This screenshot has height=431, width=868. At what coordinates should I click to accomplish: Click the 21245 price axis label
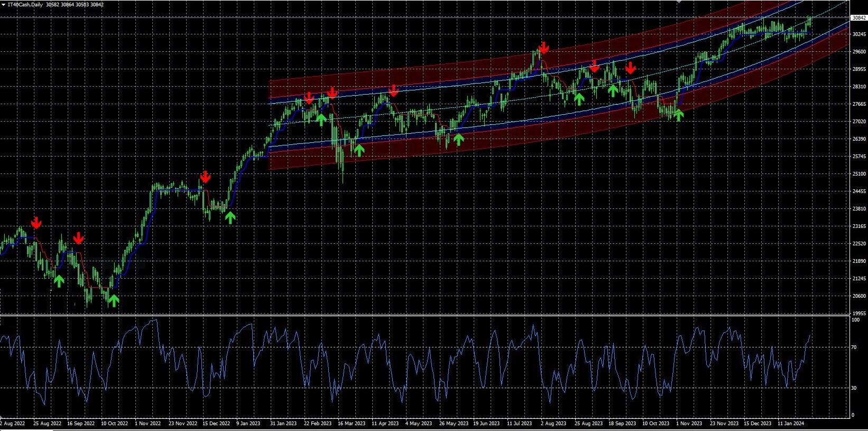click(x=859, y=279)
